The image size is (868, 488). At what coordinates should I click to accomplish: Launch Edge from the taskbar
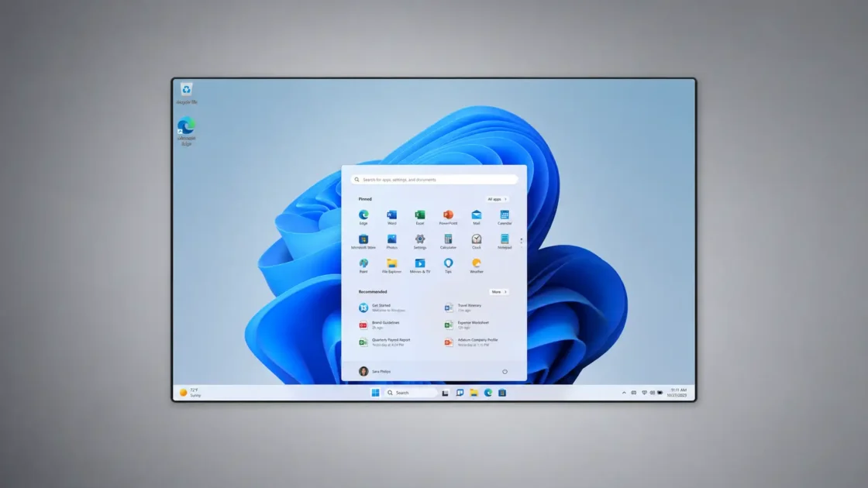tap(487, 393)
